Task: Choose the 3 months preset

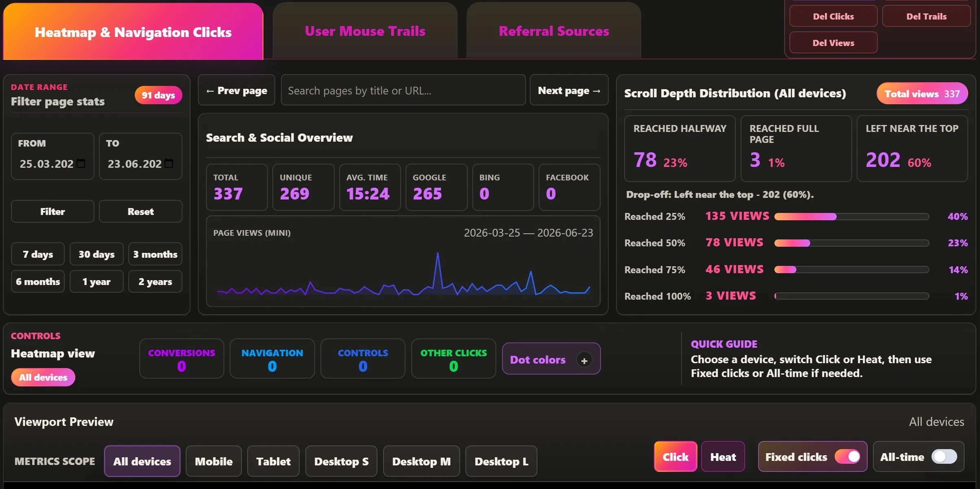Action: pyautogui.click(x=155, y=254)
